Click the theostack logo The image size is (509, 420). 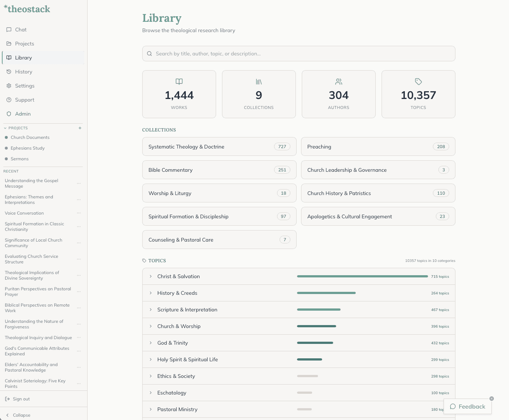pyautogui.click(x=27, y=9)
